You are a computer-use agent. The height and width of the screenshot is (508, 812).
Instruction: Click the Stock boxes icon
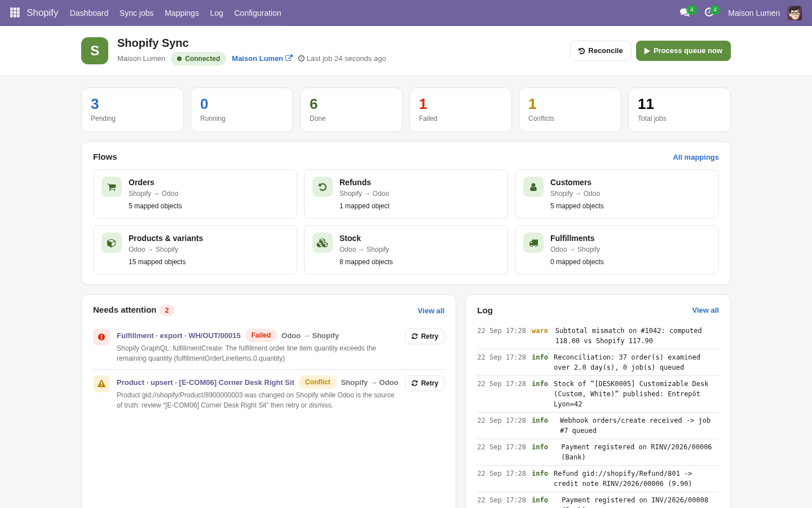tap(323, 243)
